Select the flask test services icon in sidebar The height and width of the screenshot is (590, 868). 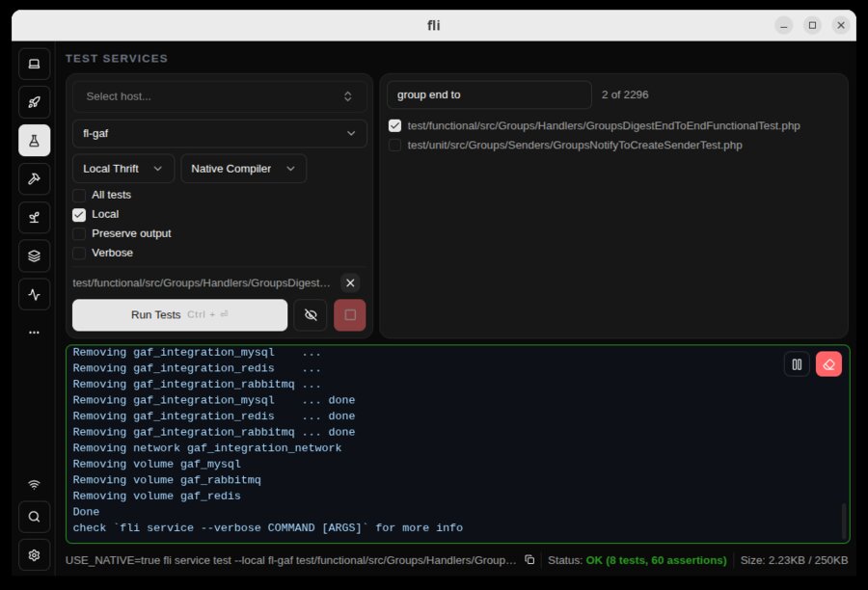pyautogui.click(x=34, y=141)
